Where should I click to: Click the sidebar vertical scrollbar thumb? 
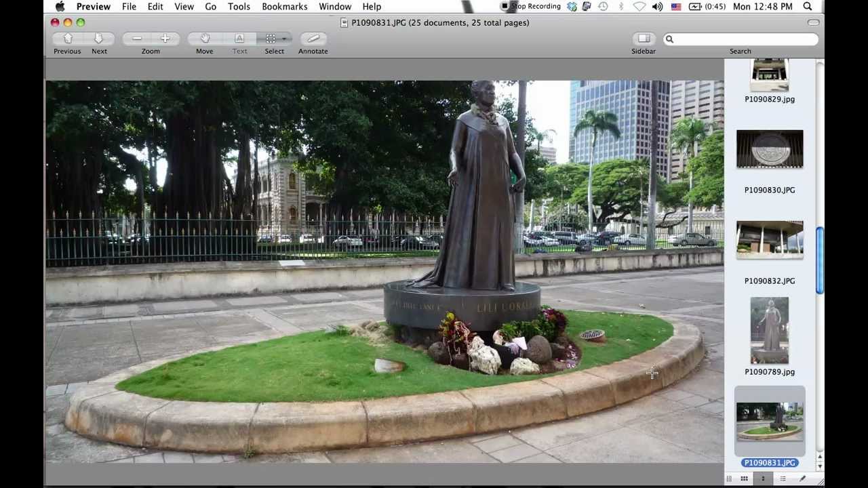(x=820, y=260)
